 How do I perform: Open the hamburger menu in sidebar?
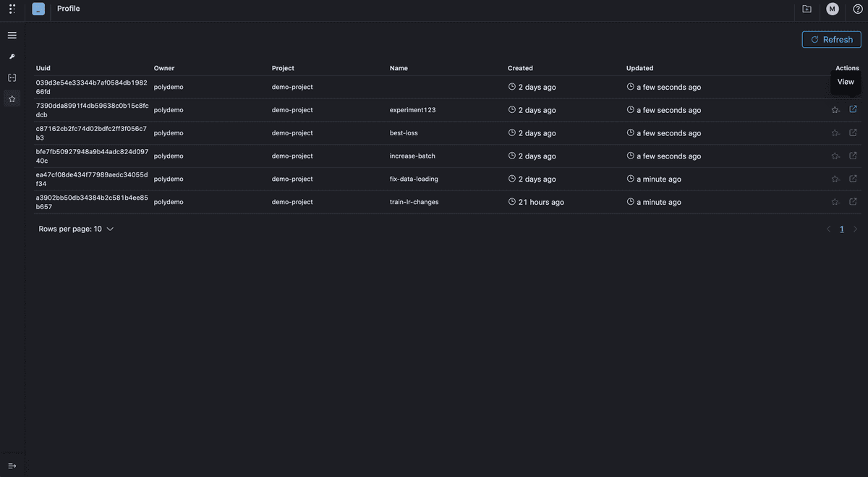coord(12,35)
